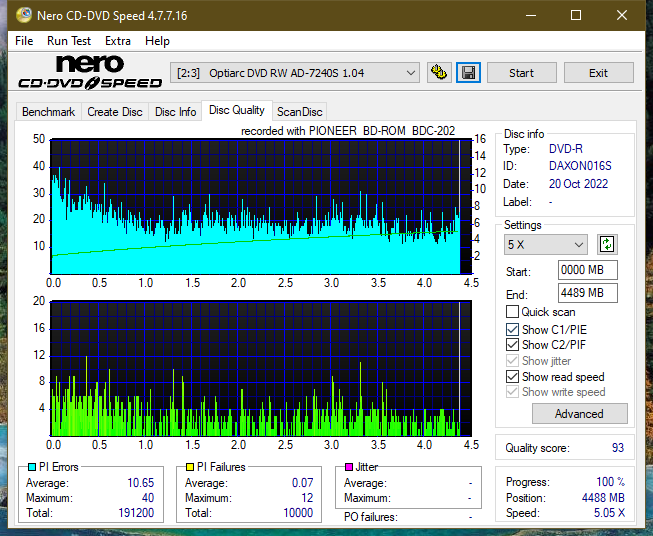This screenshot has height=536, width=653.
Task: Click PI Failures total 10000
Action: pyautogui.click(x=298, y=513)
